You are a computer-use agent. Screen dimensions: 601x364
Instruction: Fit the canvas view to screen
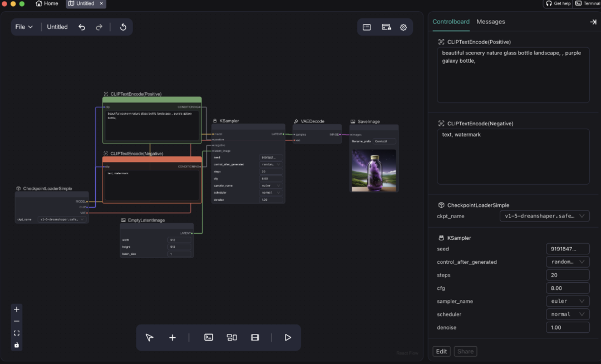click(x=17, y=333)
